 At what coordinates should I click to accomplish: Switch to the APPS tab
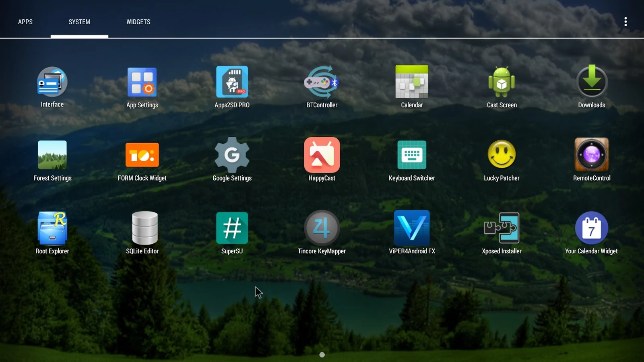pos(25,22)
